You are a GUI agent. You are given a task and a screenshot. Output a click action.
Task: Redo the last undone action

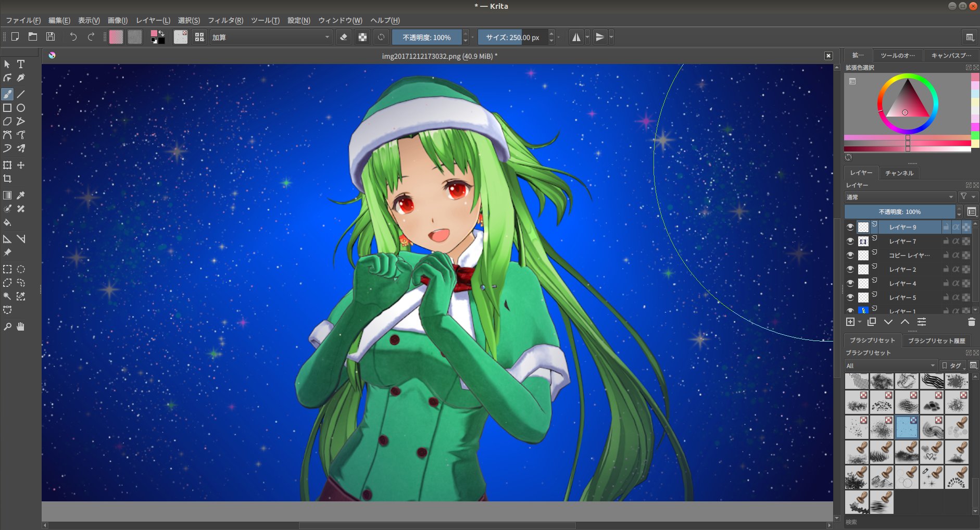(91, 37)
